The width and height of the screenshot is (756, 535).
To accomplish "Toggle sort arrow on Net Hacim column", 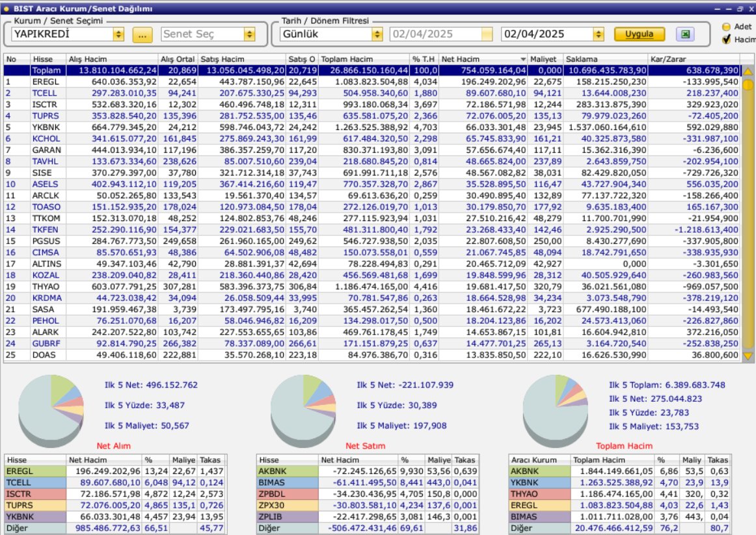I will tap(523, 59).
